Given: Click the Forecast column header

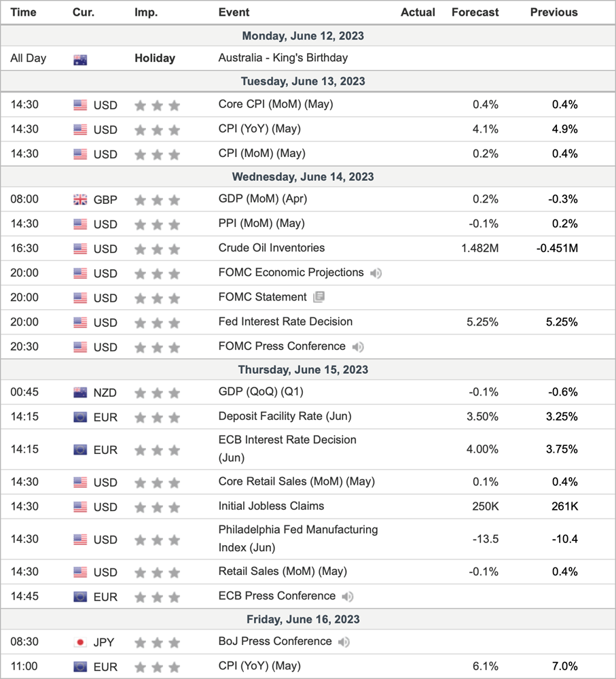Looking at the screenshot, I should click(x=475, y=12).
